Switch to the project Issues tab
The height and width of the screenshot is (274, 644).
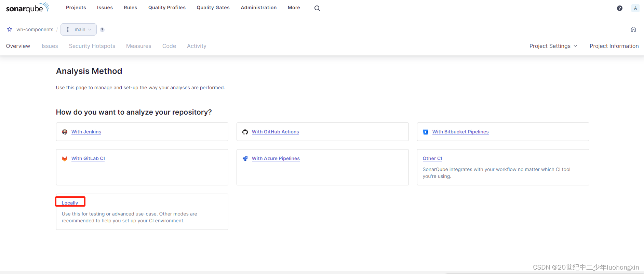click(50, 46)
